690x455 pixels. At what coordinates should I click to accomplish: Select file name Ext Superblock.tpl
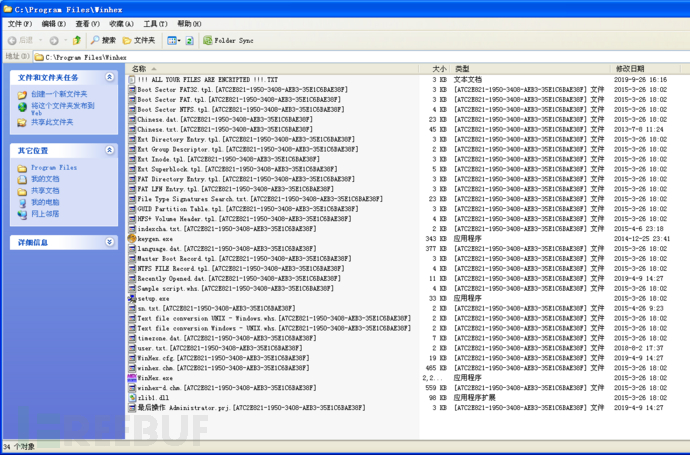pos(237,169)
